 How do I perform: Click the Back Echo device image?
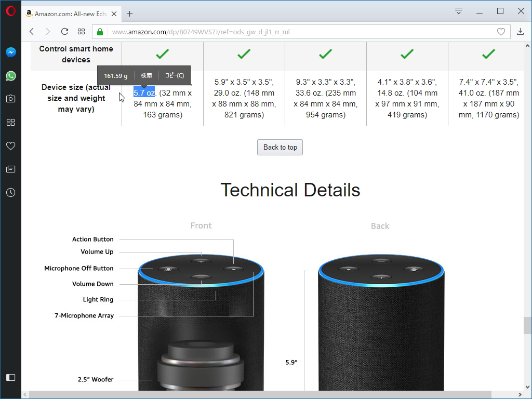[381, 322]
